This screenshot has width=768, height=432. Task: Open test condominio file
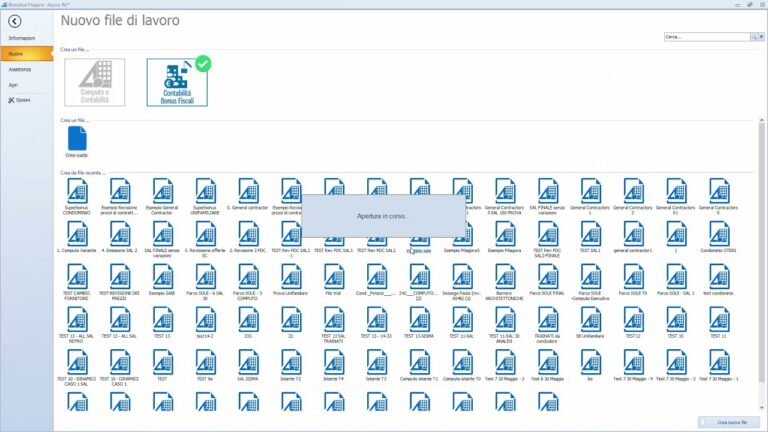719,280
